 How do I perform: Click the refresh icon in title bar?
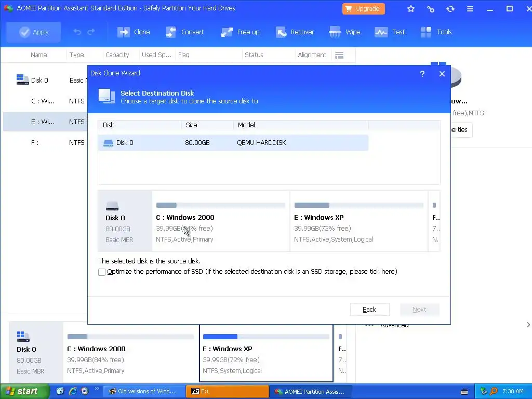(450, 9)
